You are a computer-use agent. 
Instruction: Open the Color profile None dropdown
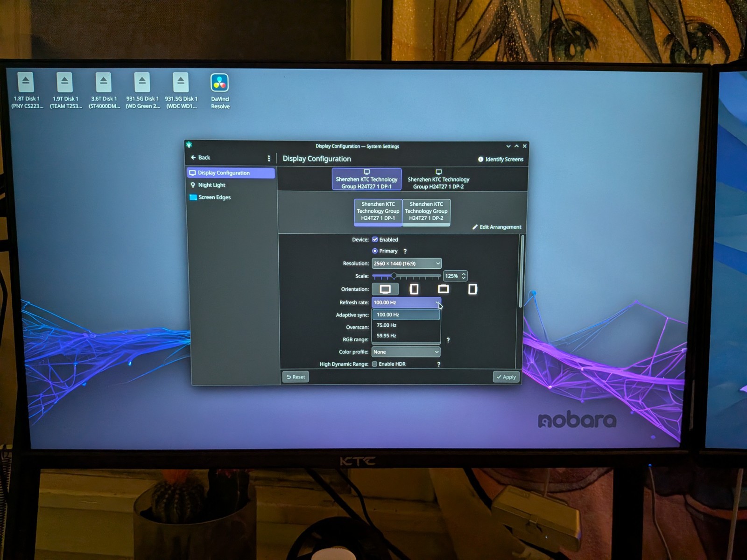406,352
